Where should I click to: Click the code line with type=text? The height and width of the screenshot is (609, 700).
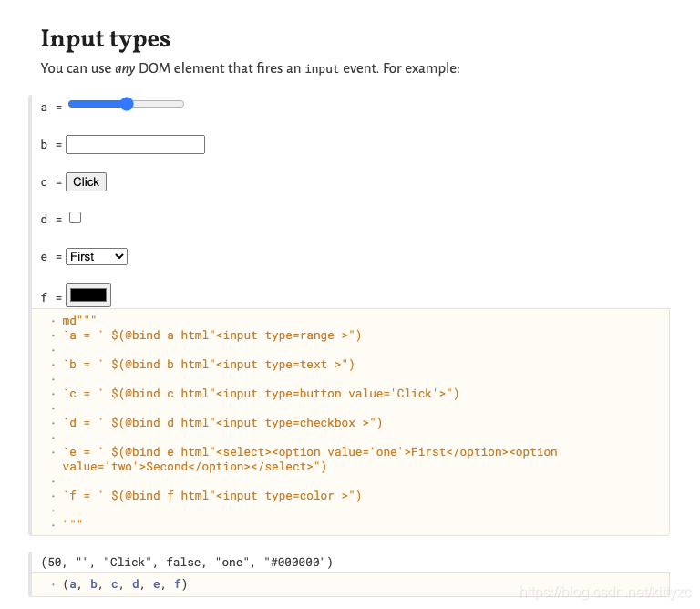pos(209,365)
